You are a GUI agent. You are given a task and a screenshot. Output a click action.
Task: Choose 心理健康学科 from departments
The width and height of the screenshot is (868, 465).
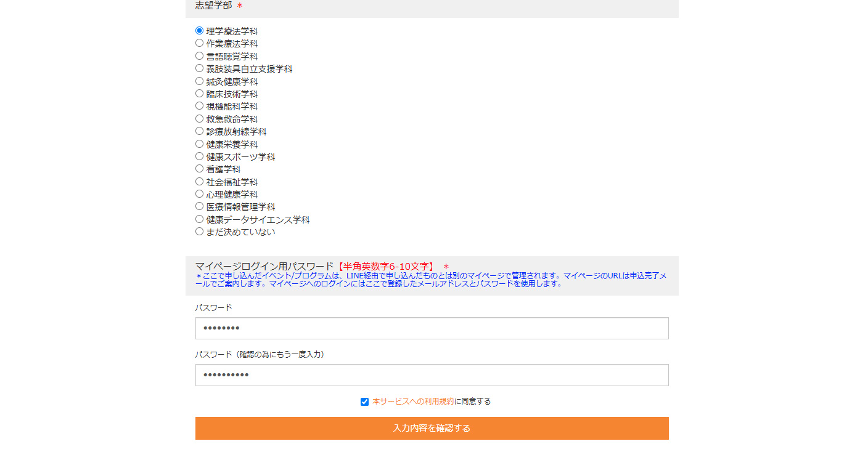click(199, 194)
